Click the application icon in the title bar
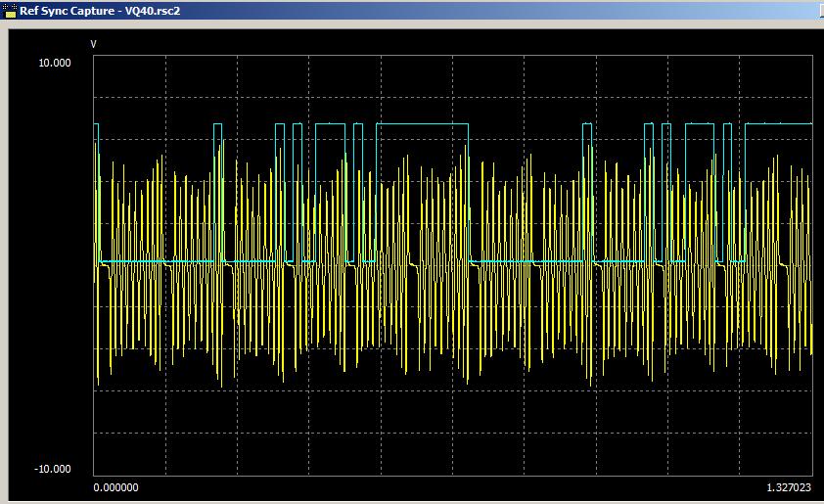This screenshot has height=504, width=824. click(10, 11)
